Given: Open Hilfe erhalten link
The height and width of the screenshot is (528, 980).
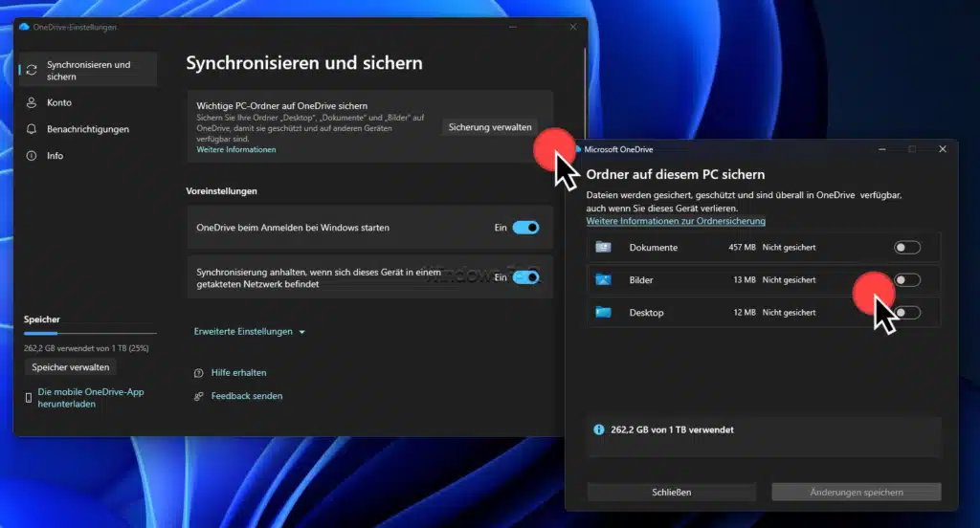Looking at the screenshot, I should click(x=238, y=372).
